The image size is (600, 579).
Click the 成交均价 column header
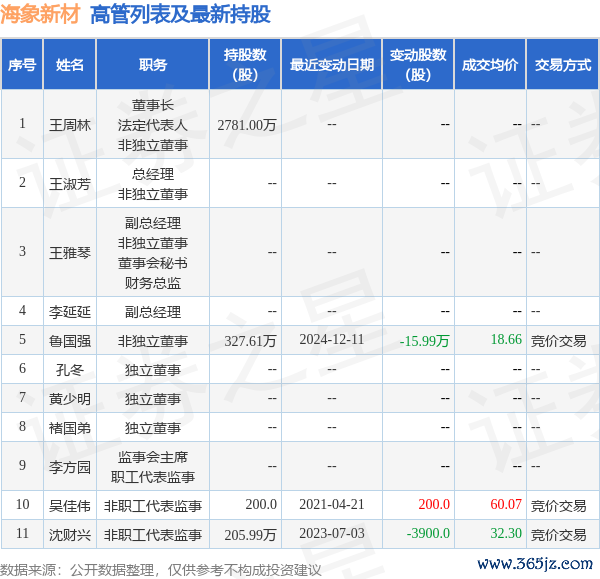(490, 65)
